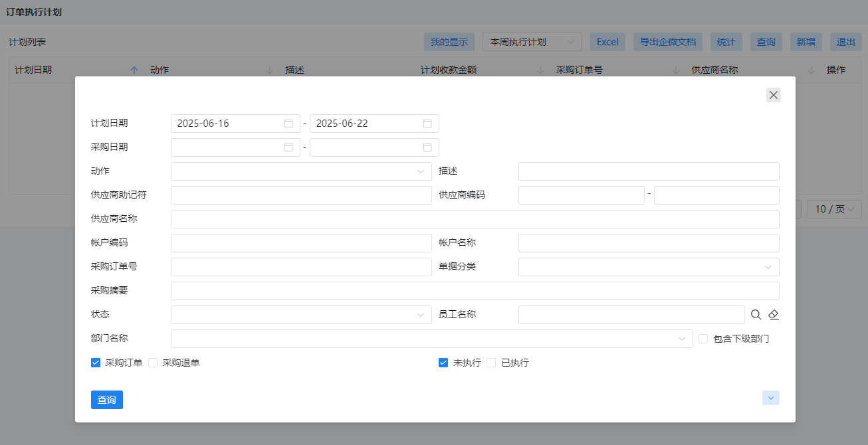
Task: Open calendar for 采购日期 start date
Action: (288, 147)
